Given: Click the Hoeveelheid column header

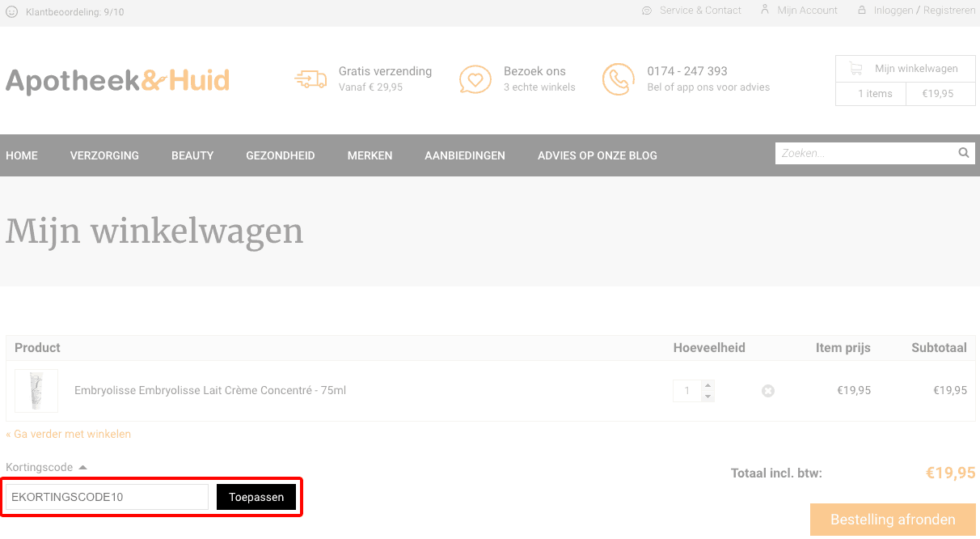Looking at the screenshot, I should [x=709, y=348].
